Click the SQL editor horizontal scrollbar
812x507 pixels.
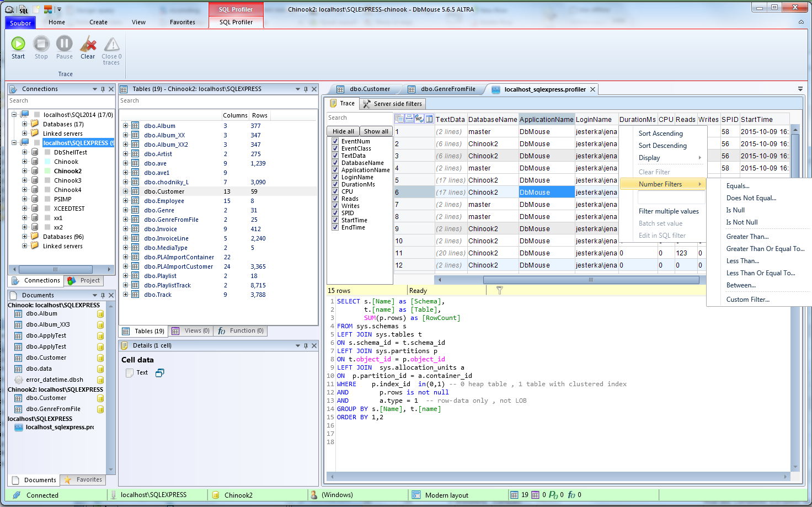558,476
